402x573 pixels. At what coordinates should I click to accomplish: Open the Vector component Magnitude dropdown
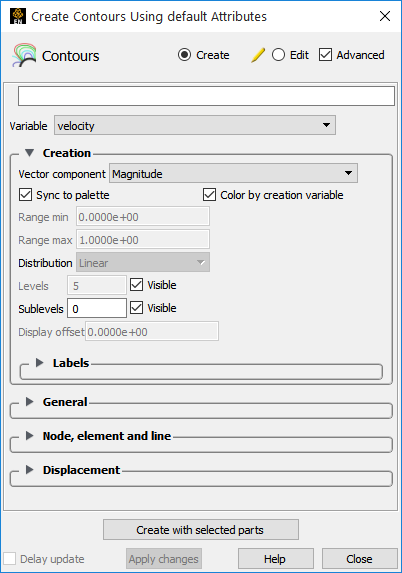pyautogui.click(x=233, y=173)
